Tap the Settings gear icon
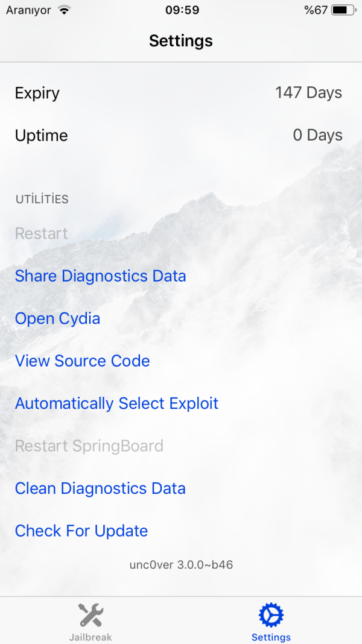The width and height of the screenshot is (362, 644). pyautogui.click(x=271, y=615)
